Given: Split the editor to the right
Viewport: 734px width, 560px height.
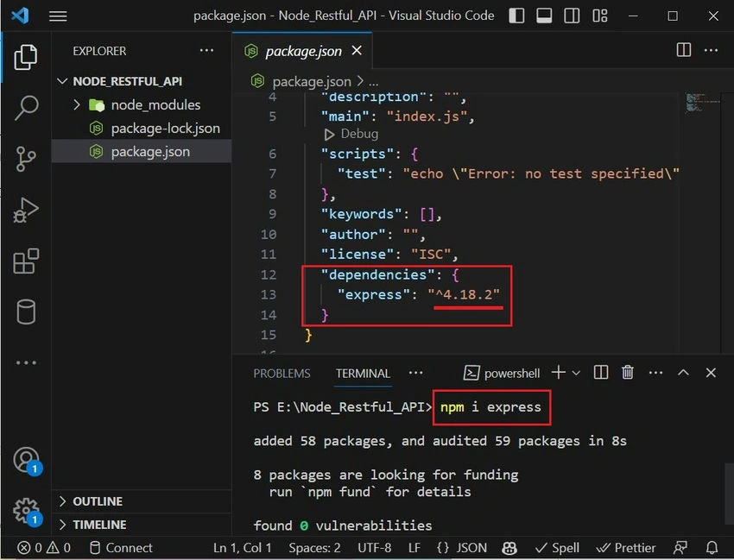Looking at the screenshot, I should pos(683,50).
